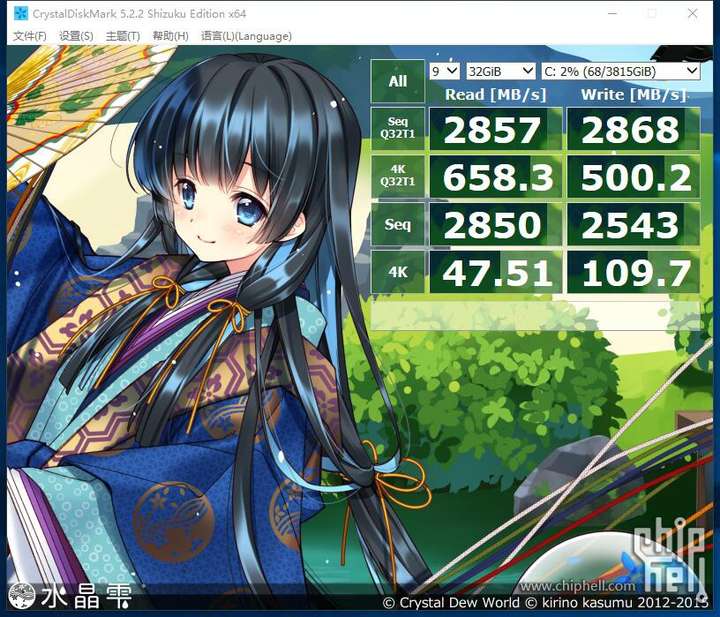The height and width of the screenshot is (617, 720).
Task: Click the Crystal Dew World copyright text
Action: click(x=546, y=602)
